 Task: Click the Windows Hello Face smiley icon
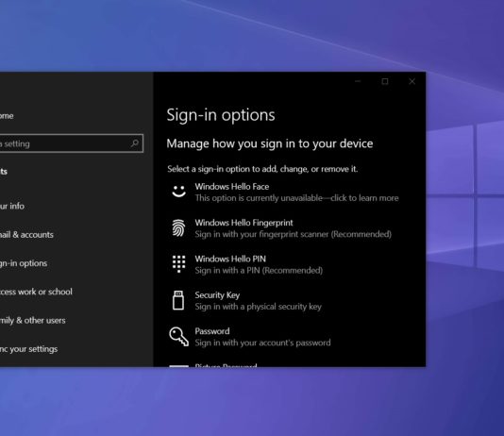pos(178,192)
